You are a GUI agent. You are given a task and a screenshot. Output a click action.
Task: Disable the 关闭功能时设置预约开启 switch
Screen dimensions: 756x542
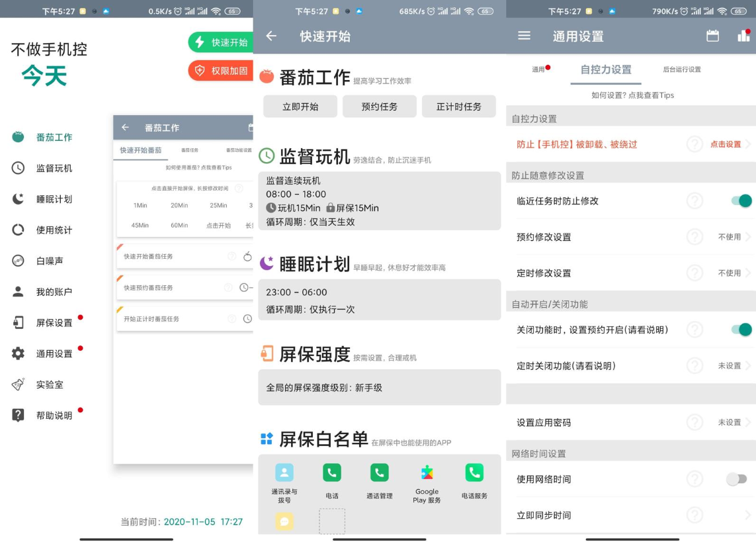point(741,330)
